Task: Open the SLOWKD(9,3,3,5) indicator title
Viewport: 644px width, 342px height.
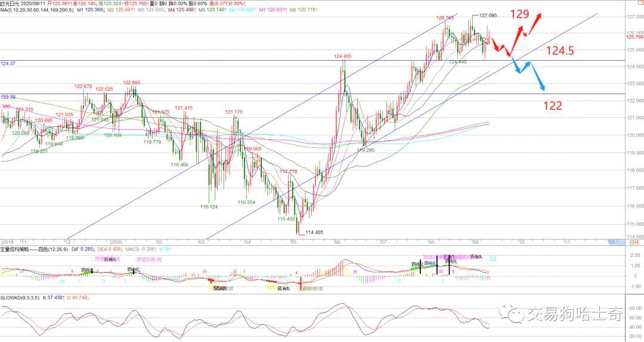Action: tap(20, 297)
